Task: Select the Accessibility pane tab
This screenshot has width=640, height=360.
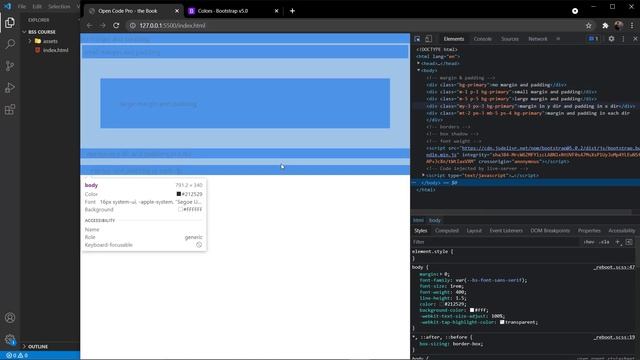Action: click(x=622, y=231)
